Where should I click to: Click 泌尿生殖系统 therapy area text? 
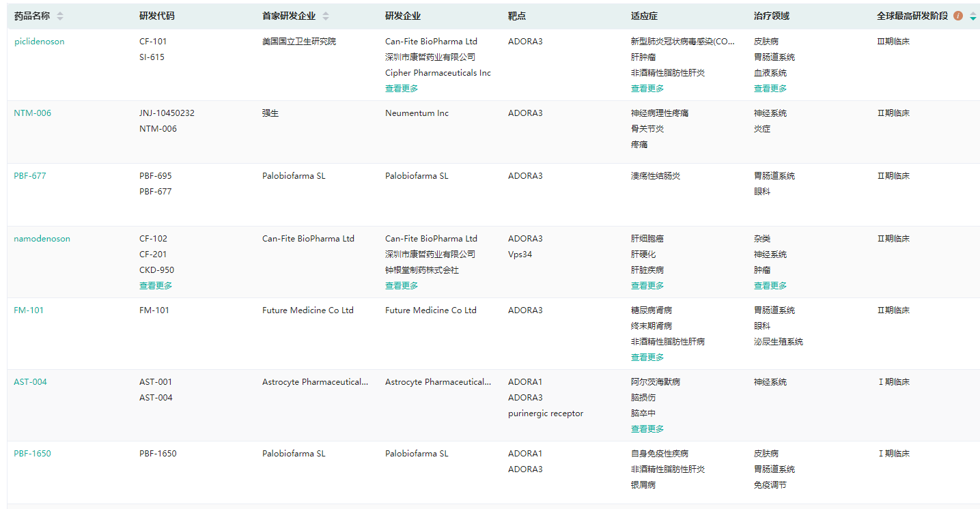(779, 342)
